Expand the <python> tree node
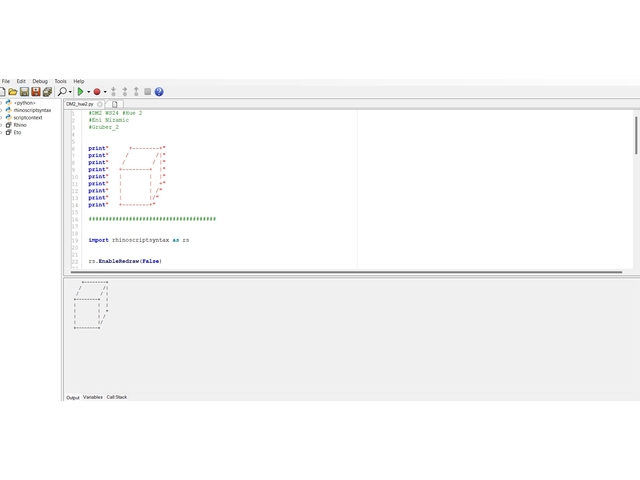Viewport: 640px width, 480px height. (x=1, y=103)
